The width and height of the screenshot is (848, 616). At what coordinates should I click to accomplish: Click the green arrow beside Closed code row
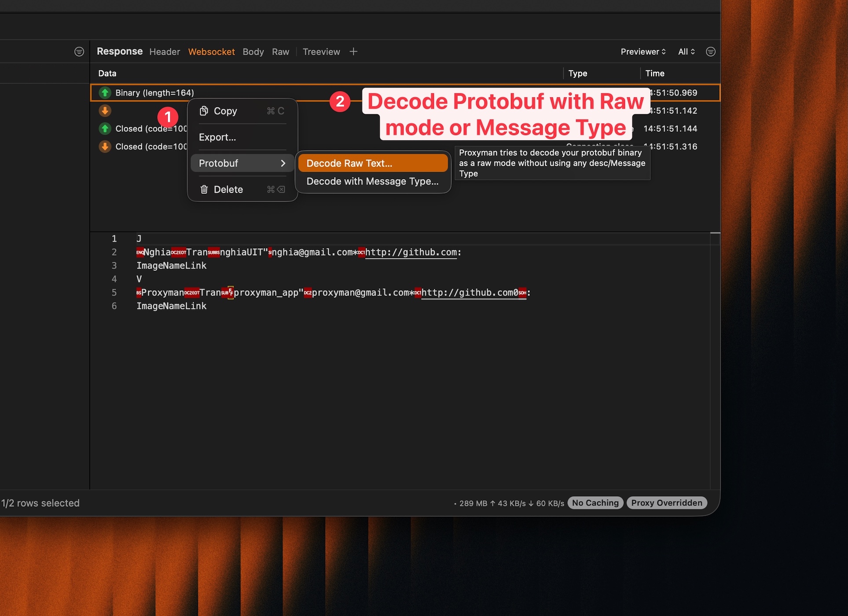point(105,128)
